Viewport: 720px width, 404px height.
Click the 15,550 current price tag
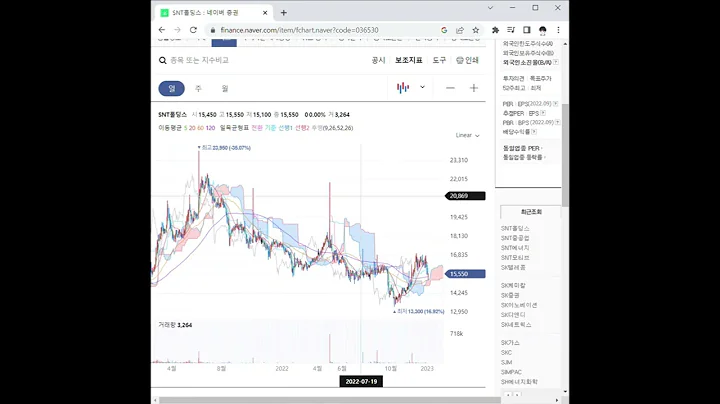[465, 274]
